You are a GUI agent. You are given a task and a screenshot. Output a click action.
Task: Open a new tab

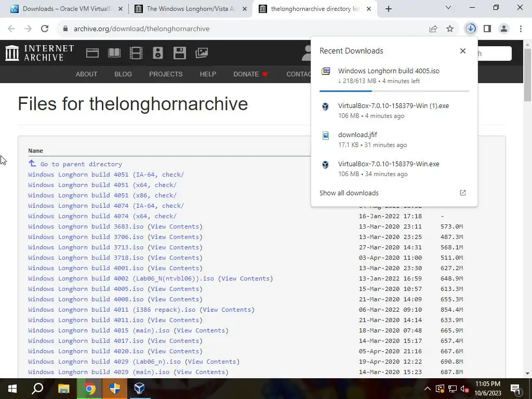pyautogui.click(x=389, y=9)
